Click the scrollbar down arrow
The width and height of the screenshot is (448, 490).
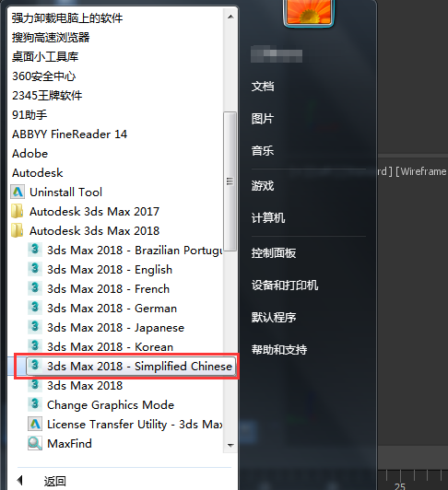coord(230,445)
